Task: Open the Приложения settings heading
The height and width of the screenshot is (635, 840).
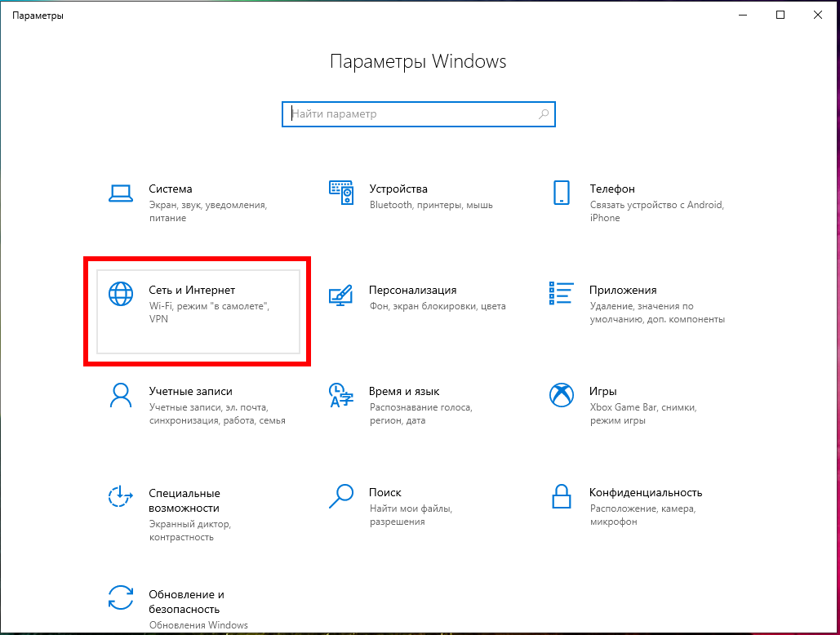Action: point(623,291)
